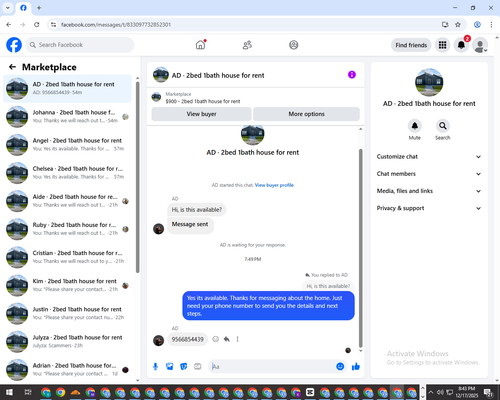Choose a sticker
500x400 pixels.
coord(184,367)
